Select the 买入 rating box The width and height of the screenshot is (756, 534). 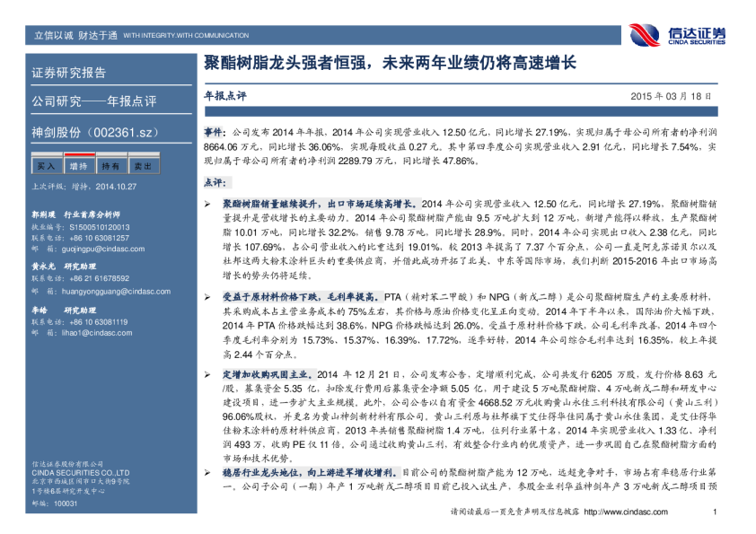(47, 163)
